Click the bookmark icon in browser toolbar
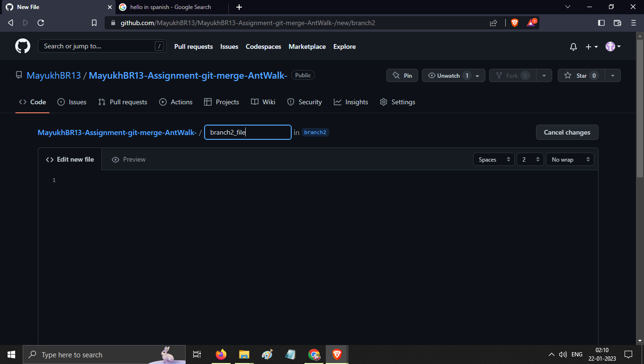The width and height of the screenshot is (644, 364). 94,22
